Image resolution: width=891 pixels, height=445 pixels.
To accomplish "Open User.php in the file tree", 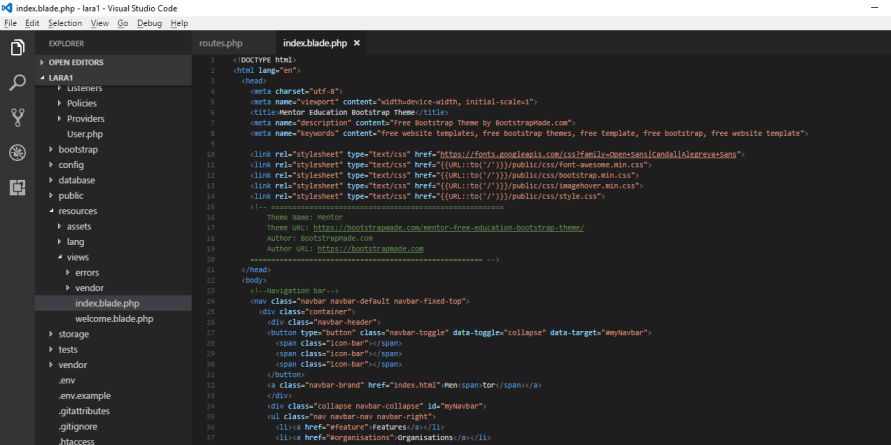I will point(86,133).
